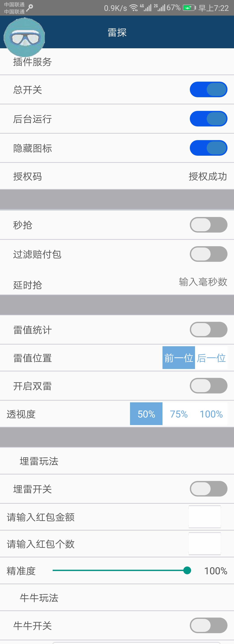Click the 精准度 slider handle
Viewport: 234px width, 644px height.
pyautogui.click(x=187, y=571)
